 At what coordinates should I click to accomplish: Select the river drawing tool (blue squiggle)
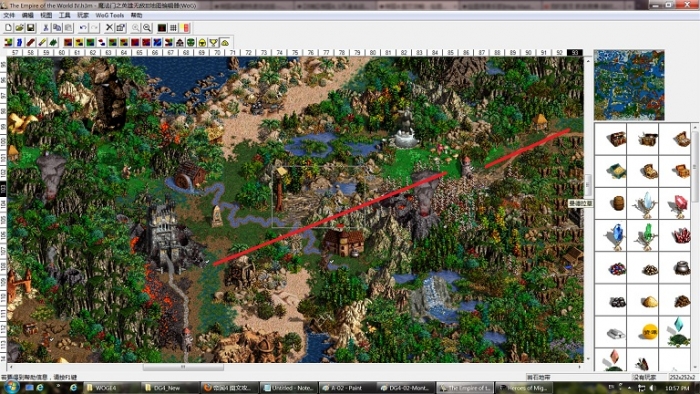tap(19, 42)
